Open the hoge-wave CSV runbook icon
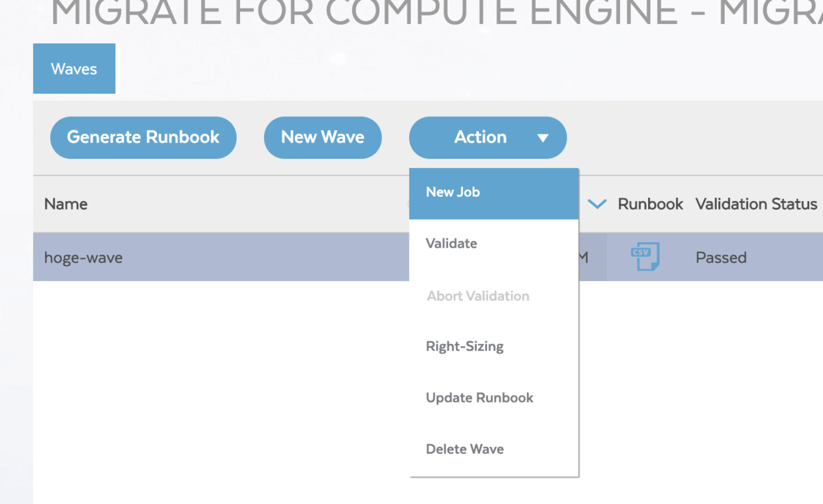This screenshot has width=823, height=504. [x=645, y=257]
